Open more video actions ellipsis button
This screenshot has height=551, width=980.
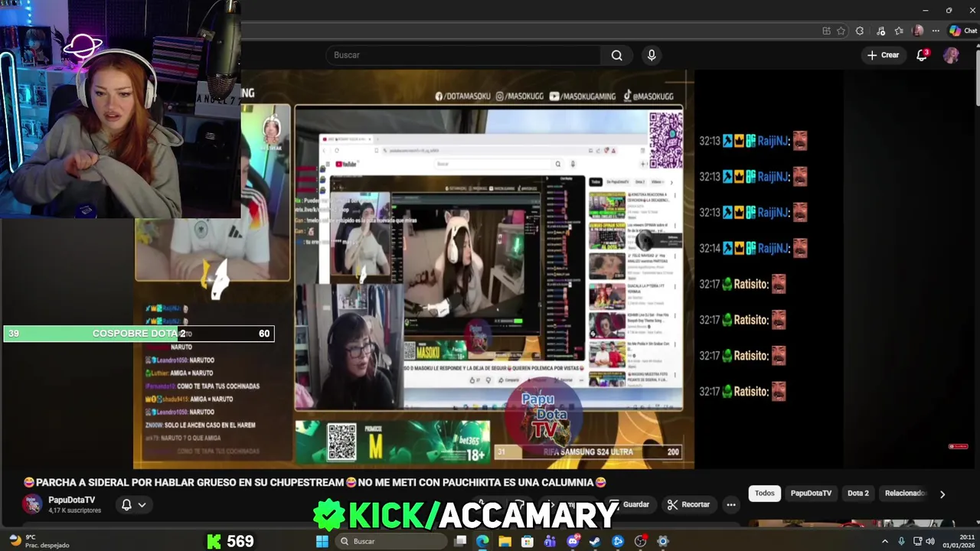[x=731, y=504]
